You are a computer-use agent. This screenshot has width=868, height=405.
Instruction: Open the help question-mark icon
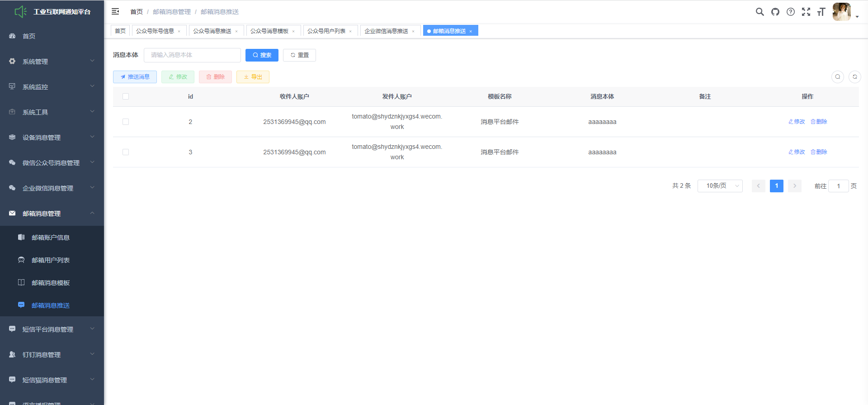tap(791, 12)
